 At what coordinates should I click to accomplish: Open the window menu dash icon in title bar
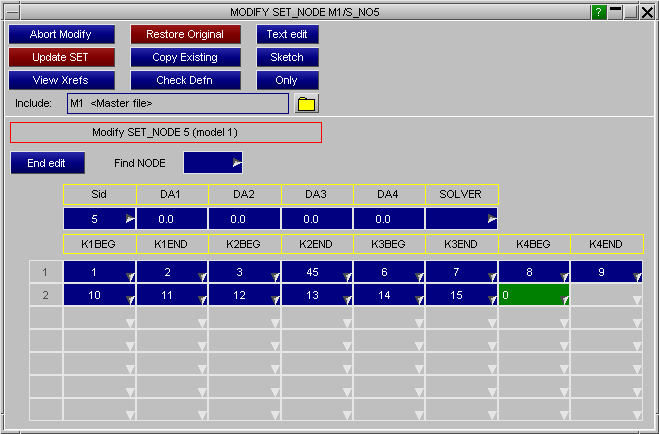pyautogui.click(x=13, y=12)
